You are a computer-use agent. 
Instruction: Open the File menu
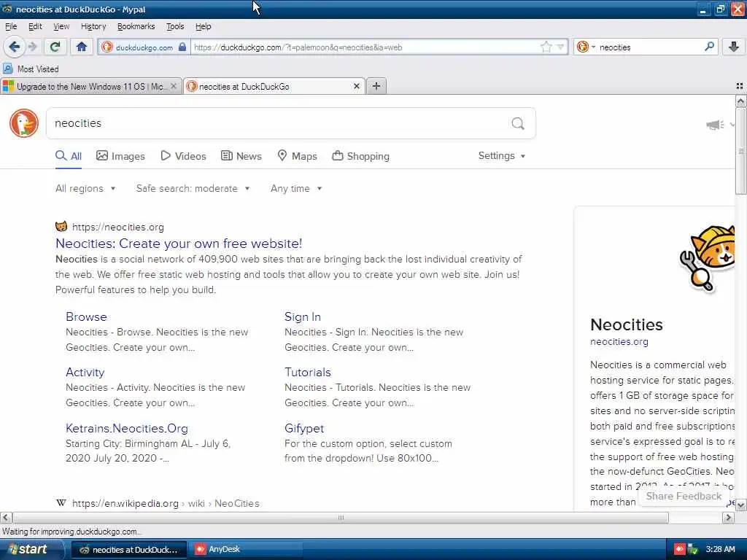(10, 26)
